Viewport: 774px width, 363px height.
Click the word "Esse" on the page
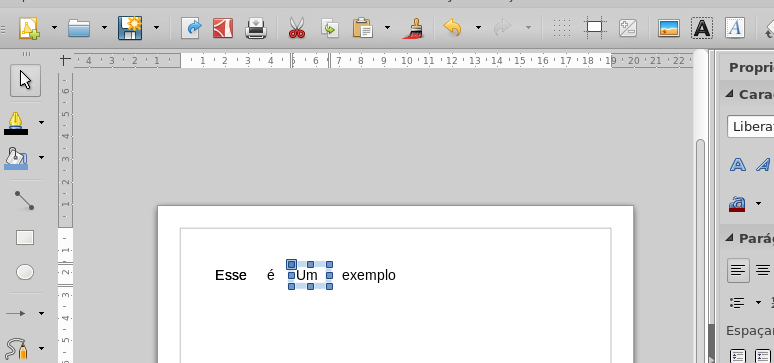point(231,275)
